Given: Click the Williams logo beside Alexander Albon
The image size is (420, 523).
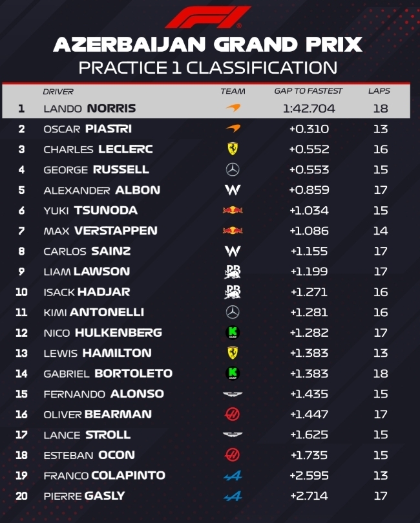Looking at the screenshot, I should point(233,190).
